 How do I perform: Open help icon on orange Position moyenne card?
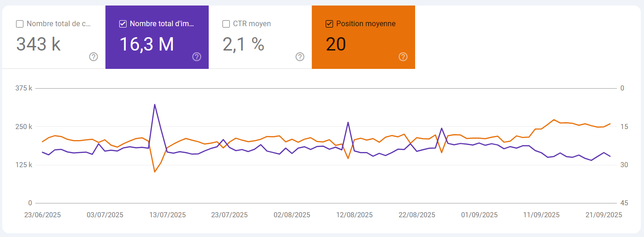pyautogui.click(x=403, y=57)
